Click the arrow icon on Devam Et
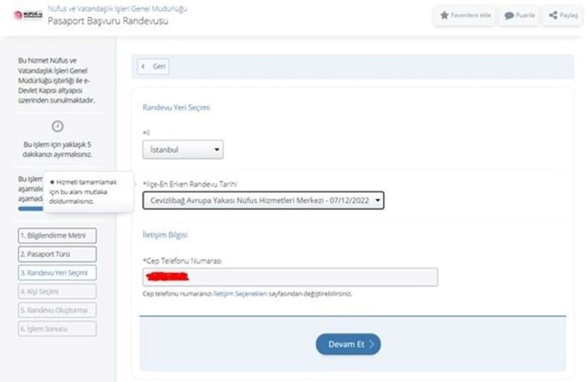This screenshot has width=588, height=382. [x=372, y=345]
